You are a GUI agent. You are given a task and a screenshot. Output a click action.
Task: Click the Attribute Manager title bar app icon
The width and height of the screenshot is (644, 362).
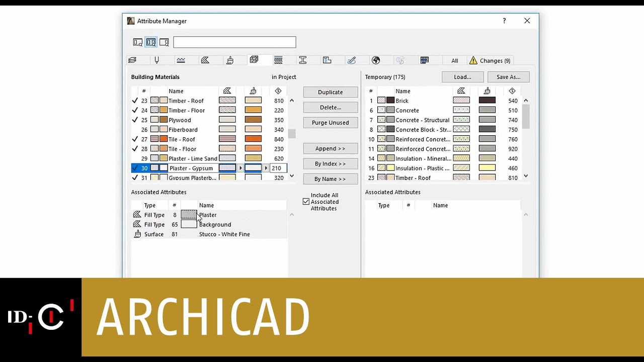pyautogui.click(x=131, y=21)
